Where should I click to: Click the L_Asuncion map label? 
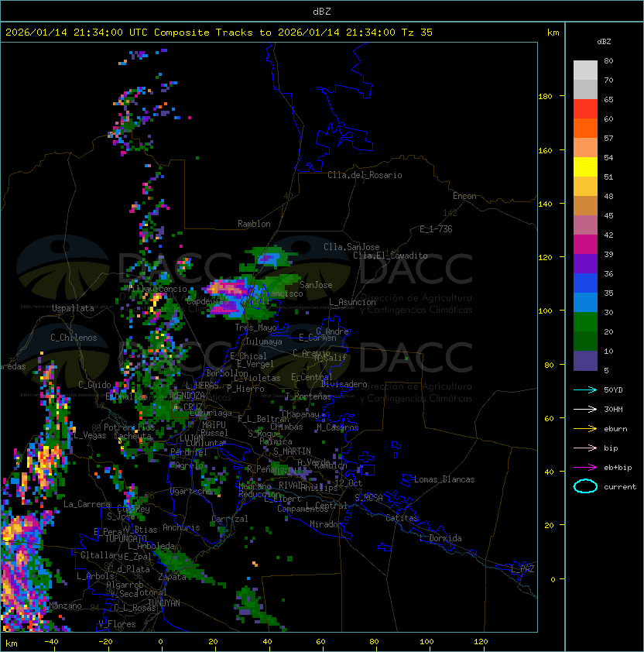click(352, 302)
